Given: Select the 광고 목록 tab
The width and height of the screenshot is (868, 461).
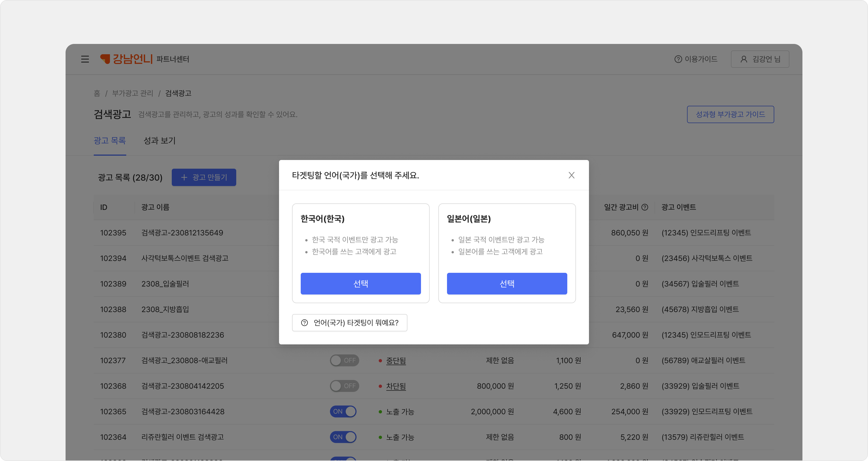Looking at the screenshot, I should (109, 141).
